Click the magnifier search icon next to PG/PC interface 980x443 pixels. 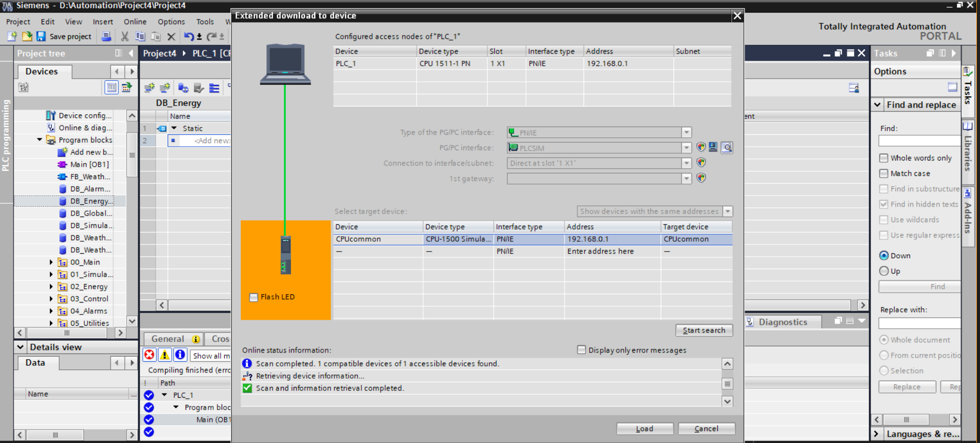pos(727,148)
